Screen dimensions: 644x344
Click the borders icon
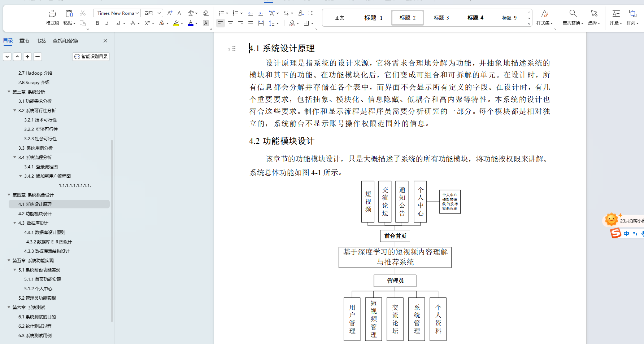[306, 23]
